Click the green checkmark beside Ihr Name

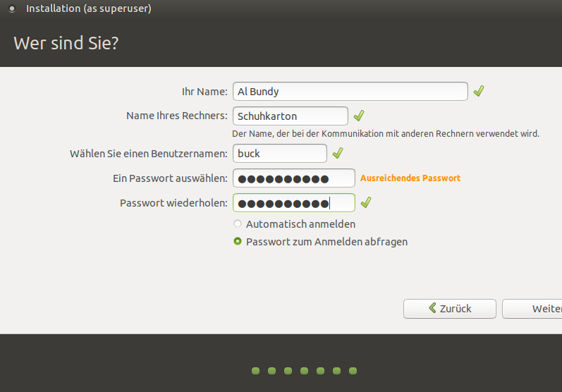[479, 92]
